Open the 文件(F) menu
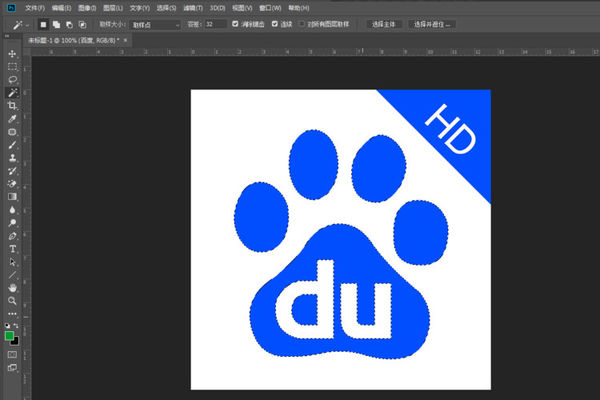Viewport: 600px width, 400px height. [x=35, y=8]
